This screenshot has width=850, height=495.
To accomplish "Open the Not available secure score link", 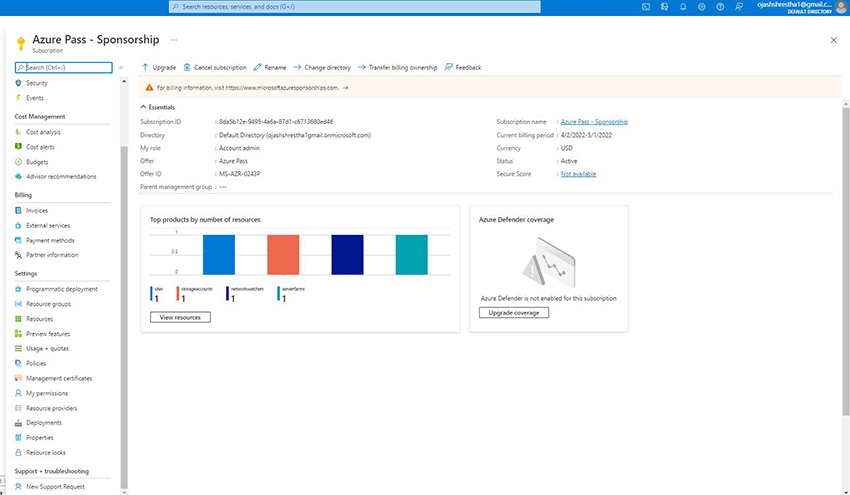I will [x=578, y=173].
